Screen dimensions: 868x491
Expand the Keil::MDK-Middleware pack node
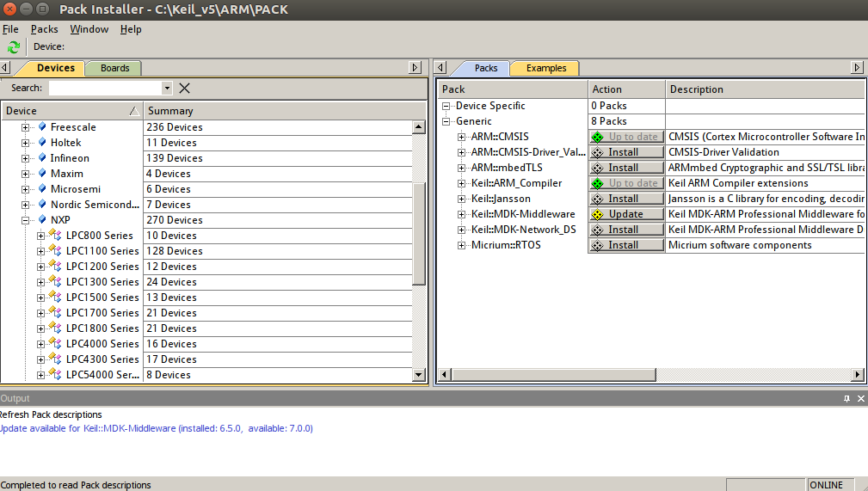[461, 214]
